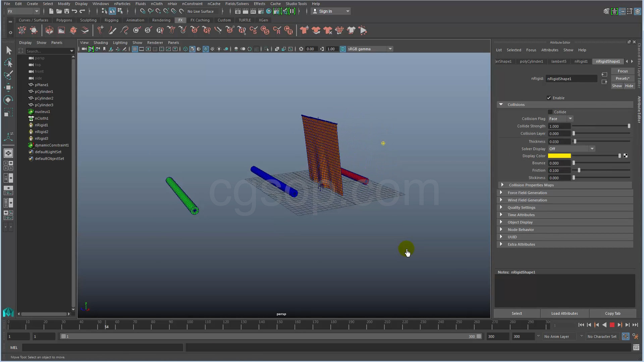Screen dimensions: 644x362
Task: Click the emitter shelf icon
Action: click(22, 31)
